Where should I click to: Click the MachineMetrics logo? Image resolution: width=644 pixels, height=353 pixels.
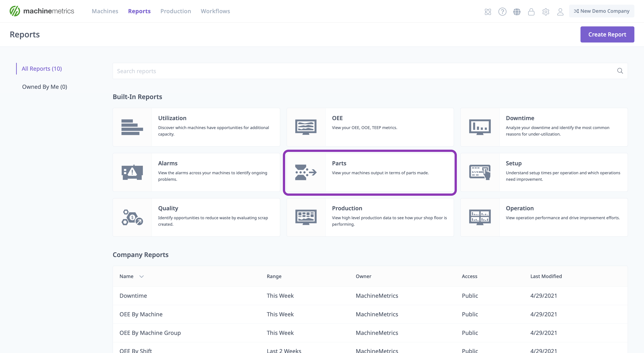[x=42, y=11]
